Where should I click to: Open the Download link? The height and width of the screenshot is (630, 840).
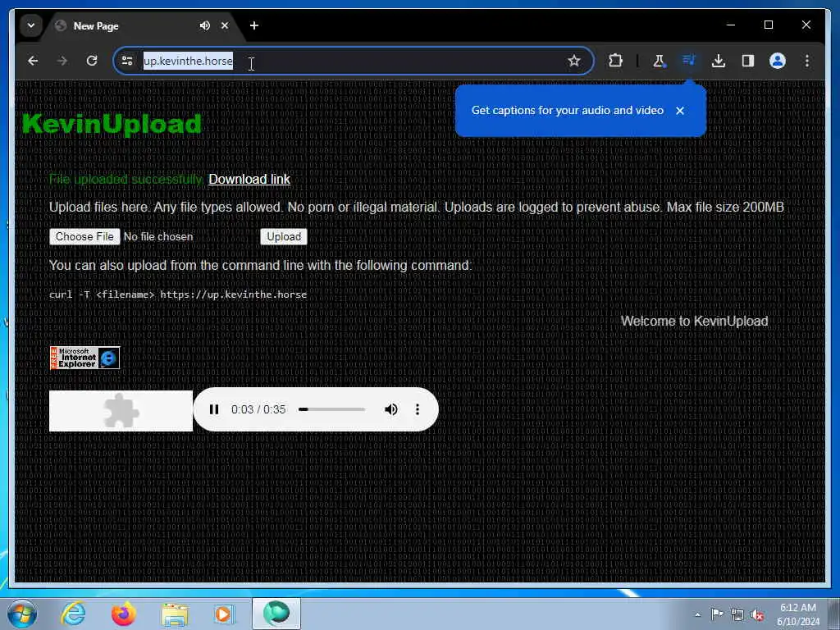point(249,179)
